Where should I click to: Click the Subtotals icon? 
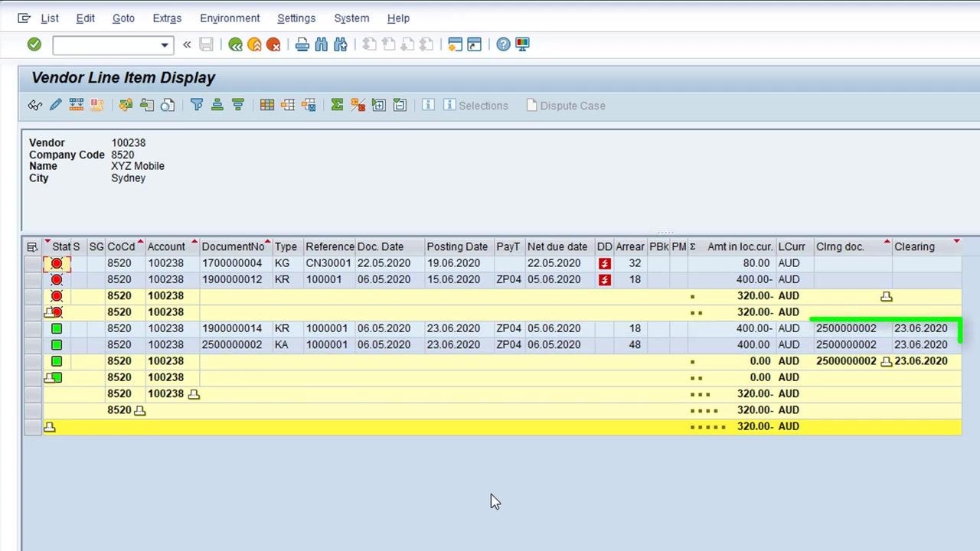click(358, 105)
